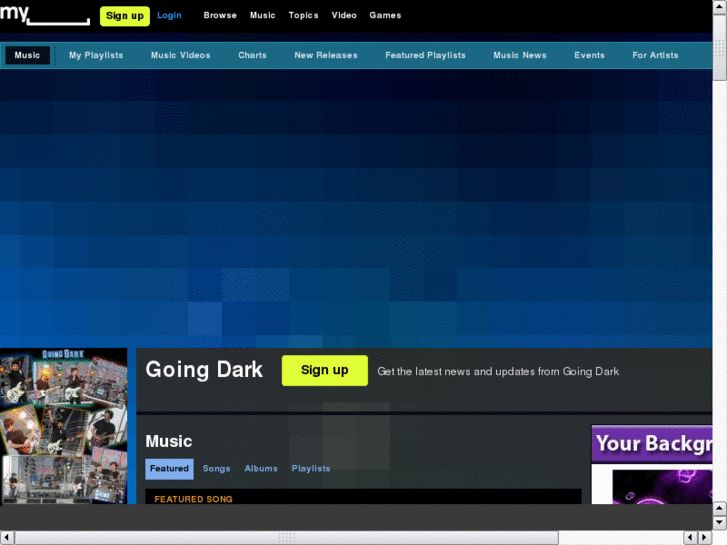Screen dimensions: 727x545
Task: Open the For Artists page
Action: pos(655,55)
